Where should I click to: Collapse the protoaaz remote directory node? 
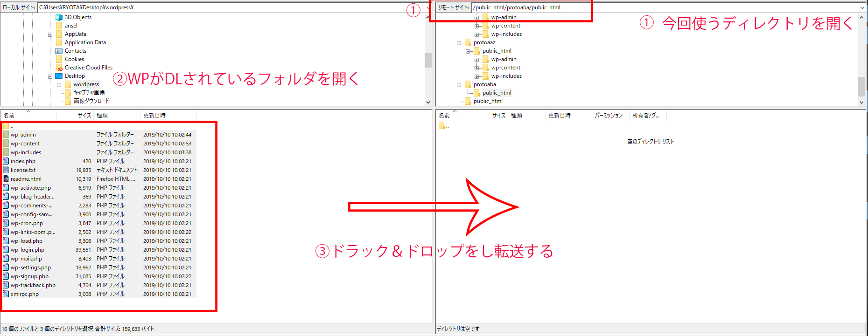(459, 43)
